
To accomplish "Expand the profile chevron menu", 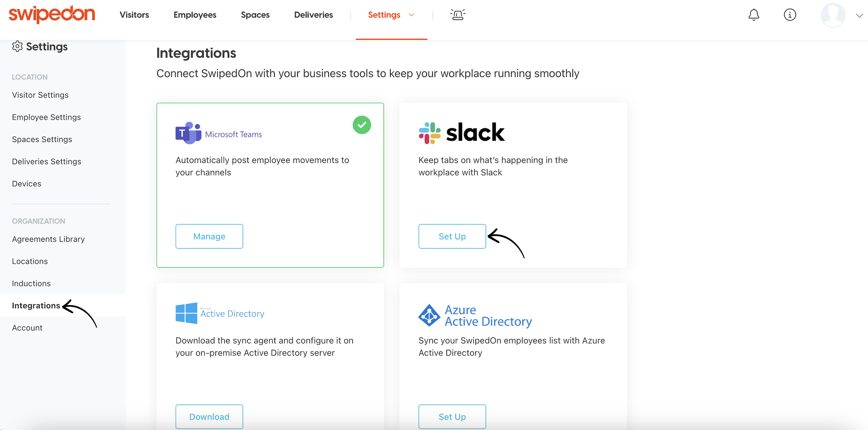I will pos(859,16).
